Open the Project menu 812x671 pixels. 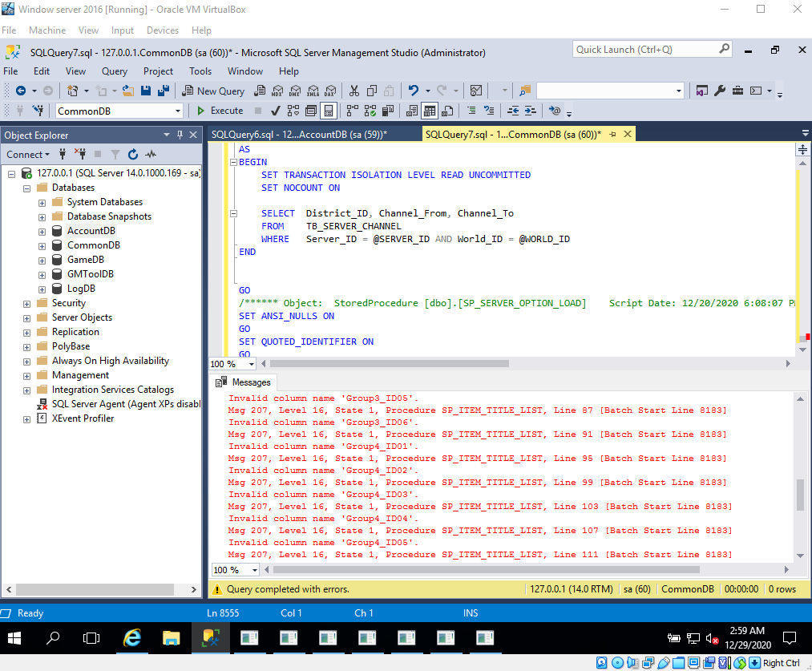point(158,71)
